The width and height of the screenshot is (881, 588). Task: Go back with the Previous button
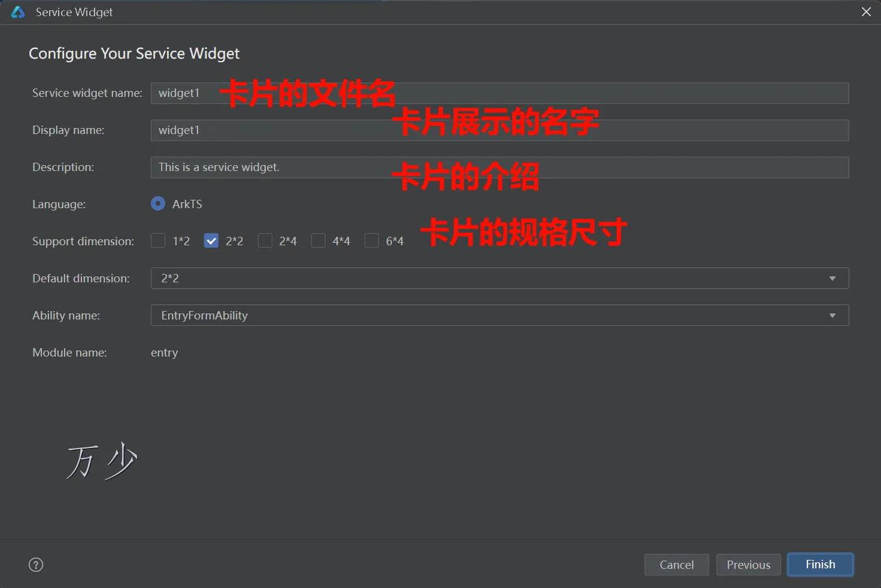tap(748, 565)
